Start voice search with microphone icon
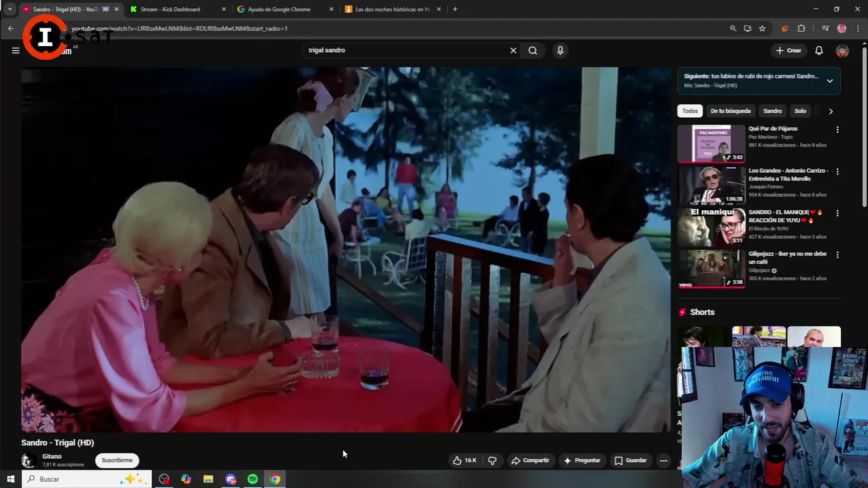The width and height of the screenshot is (868, 488). click(560, 50)
